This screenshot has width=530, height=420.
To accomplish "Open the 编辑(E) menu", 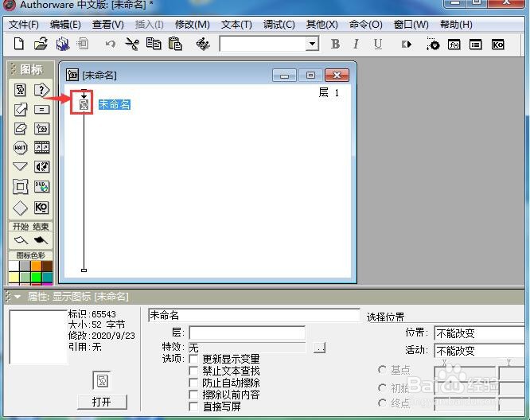I will (65, 25).
